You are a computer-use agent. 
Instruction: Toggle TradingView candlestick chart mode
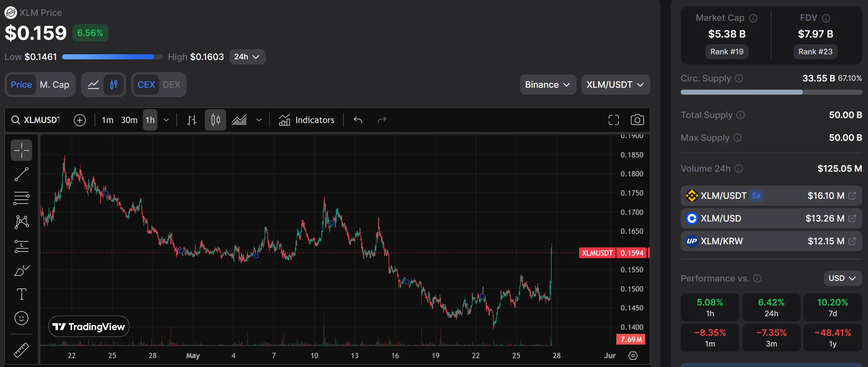click(114, 85)
